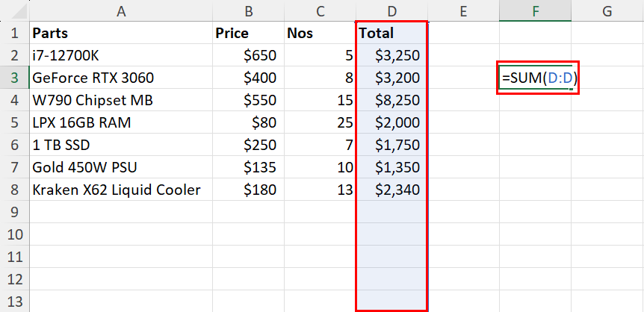
Task: Select the Kraken X62 Liquid Cooler cell
Action: (121, 190)
